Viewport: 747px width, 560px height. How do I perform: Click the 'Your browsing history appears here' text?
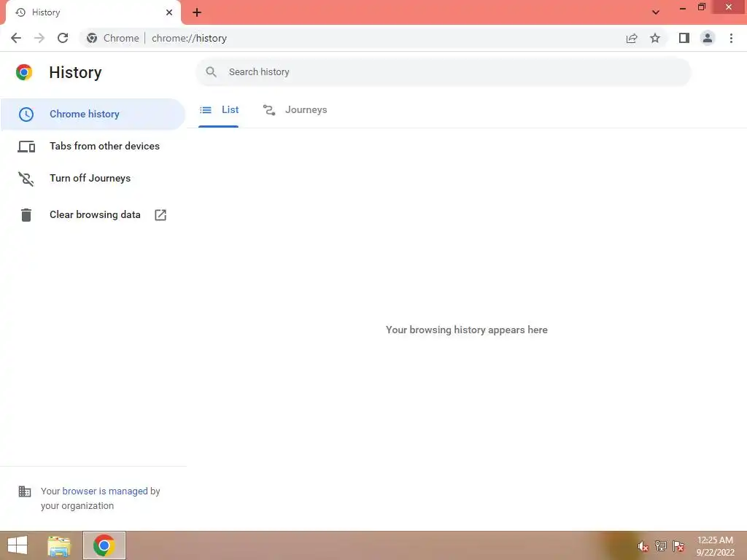click(x=466, y=330)
